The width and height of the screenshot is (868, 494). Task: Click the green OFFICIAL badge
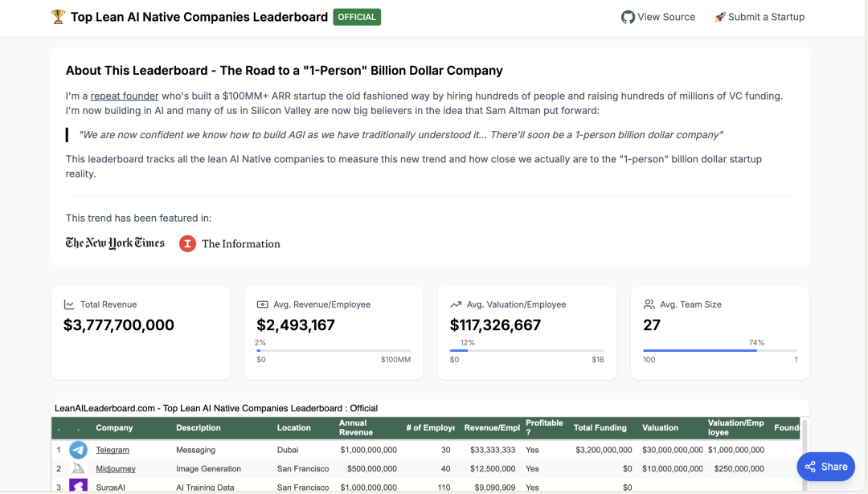[x=357, y=17]
